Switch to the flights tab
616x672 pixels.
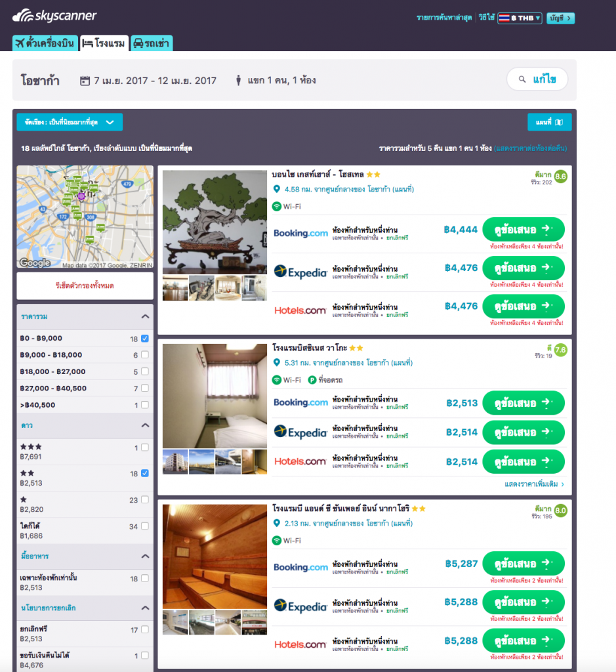45,43
